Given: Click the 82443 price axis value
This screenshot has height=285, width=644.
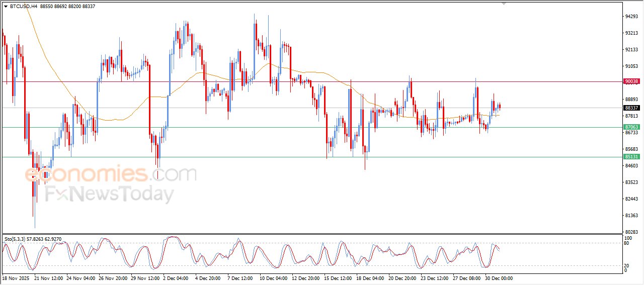Looking at the screenshot, I should click(x=631, y=199).
